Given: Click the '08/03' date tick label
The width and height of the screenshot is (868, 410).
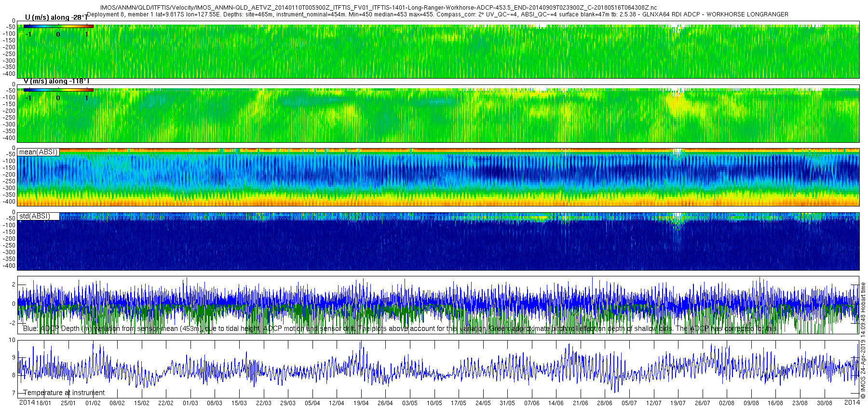Looking at the screenshot, I should click(215, 403).
